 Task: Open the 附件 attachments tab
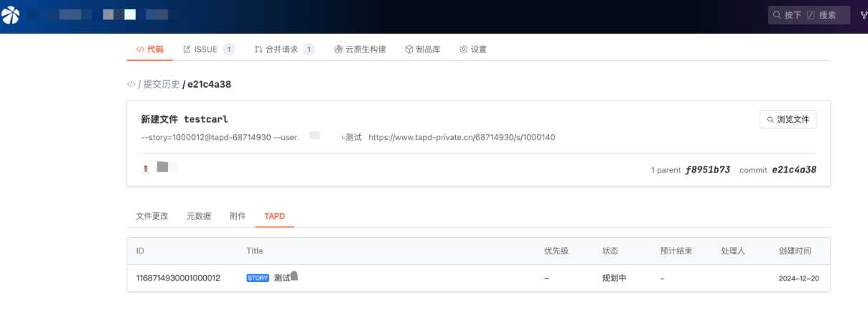238,216
